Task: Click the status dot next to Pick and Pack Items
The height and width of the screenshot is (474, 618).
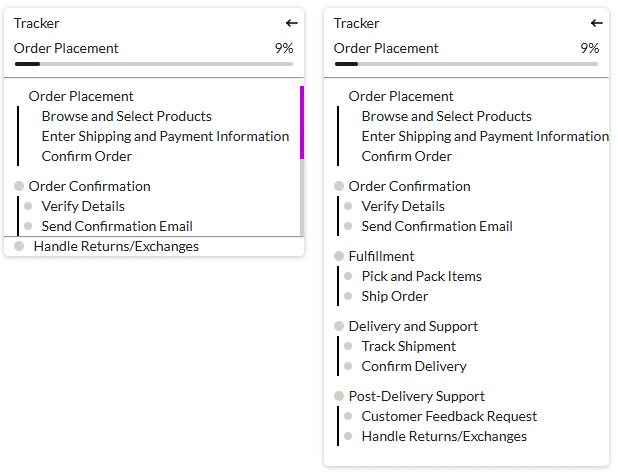Action: (349, 277)
